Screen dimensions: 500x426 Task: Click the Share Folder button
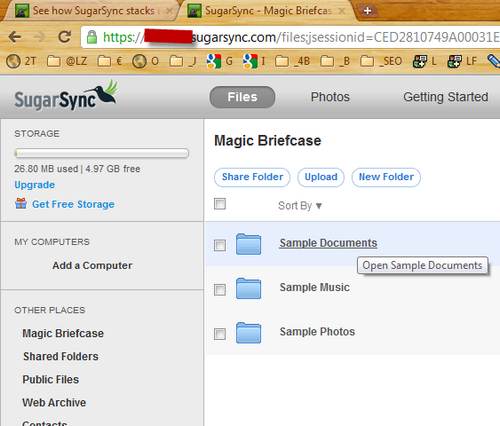252,177
